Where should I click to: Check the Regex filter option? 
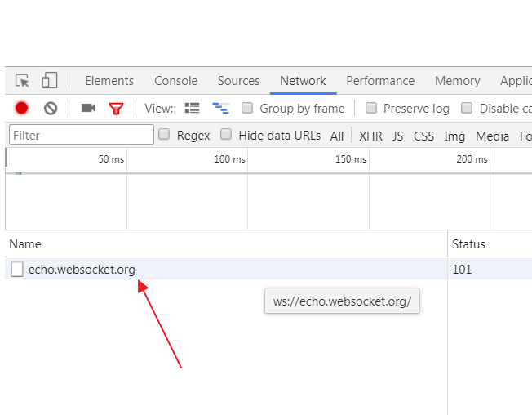(x=164, y=134)
